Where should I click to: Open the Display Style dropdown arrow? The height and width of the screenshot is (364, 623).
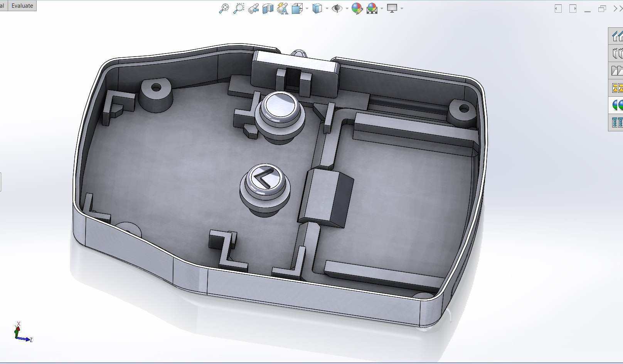click(327, 8)
